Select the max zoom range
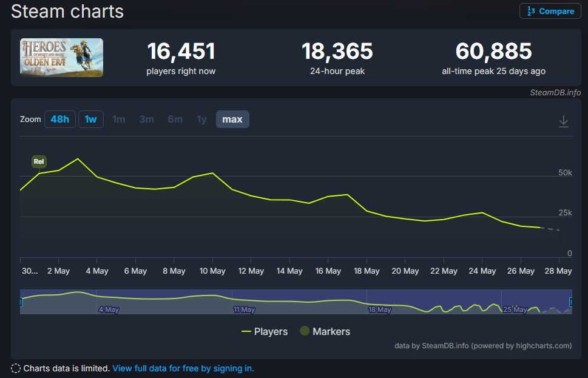Screen dimensions: 588x378 click(x=232, y=120)
